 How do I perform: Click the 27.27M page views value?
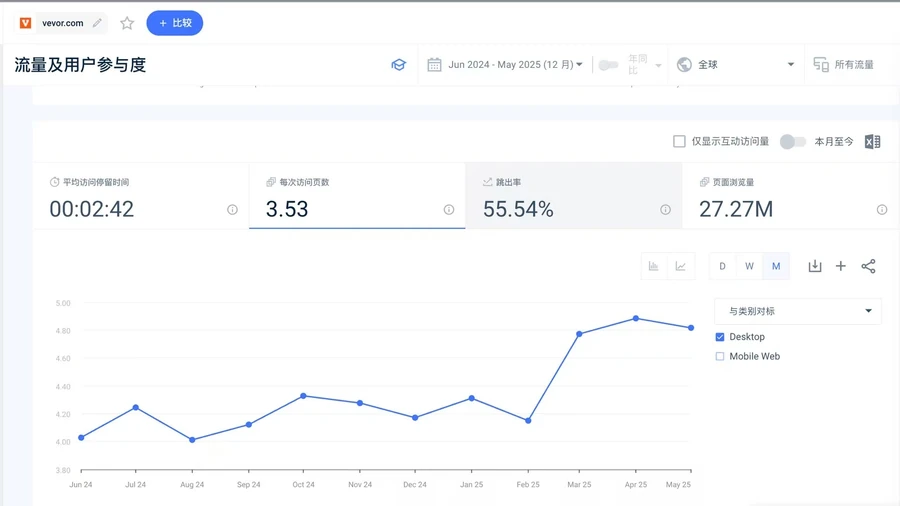pos(736,209)
